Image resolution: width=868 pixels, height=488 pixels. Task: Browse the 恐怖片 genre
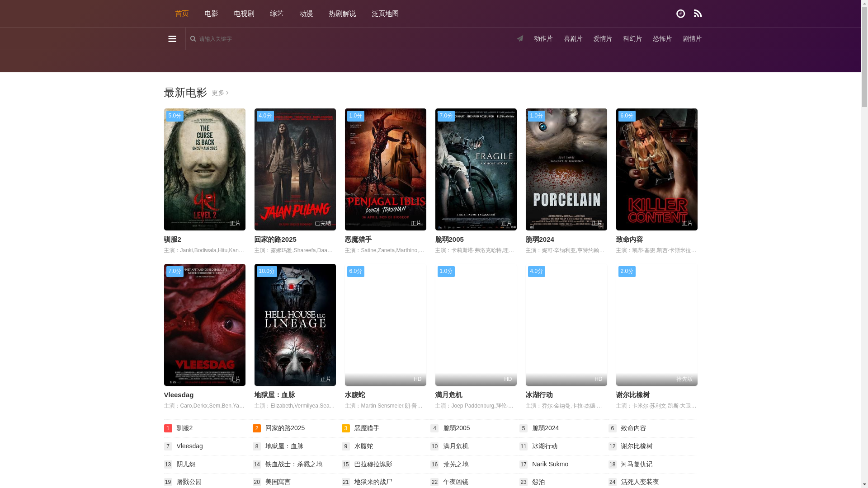[x=662, y=39]
